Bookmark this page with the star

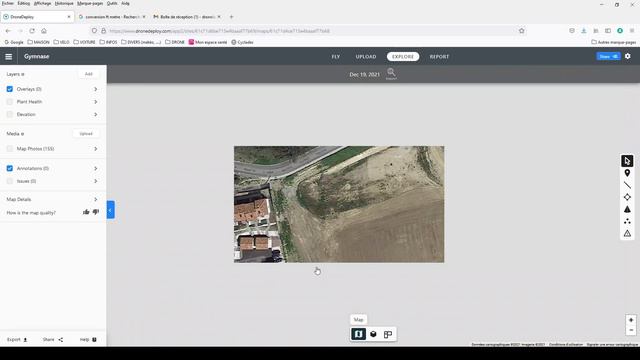522,31
